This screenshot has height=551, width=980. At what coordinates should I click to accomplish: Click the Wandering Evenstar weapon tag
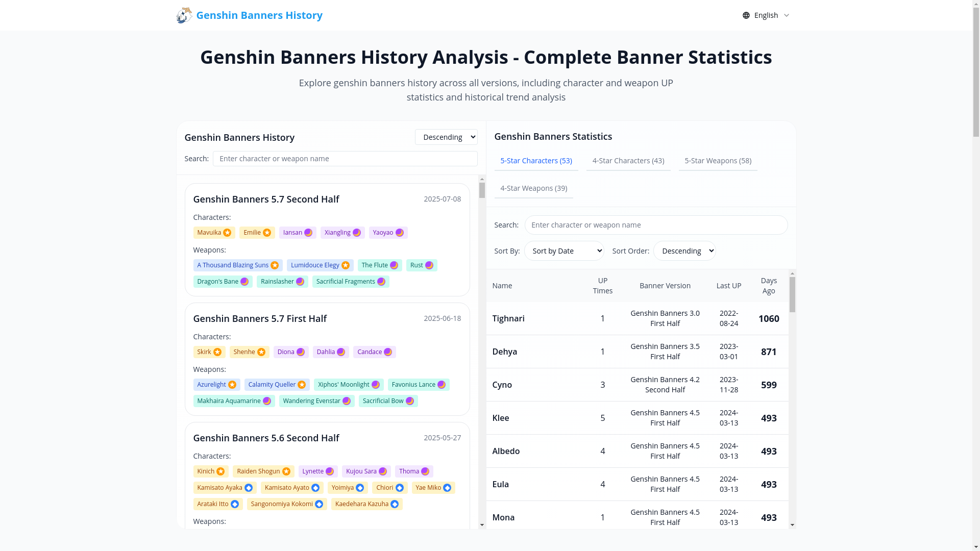pos(317,401)
